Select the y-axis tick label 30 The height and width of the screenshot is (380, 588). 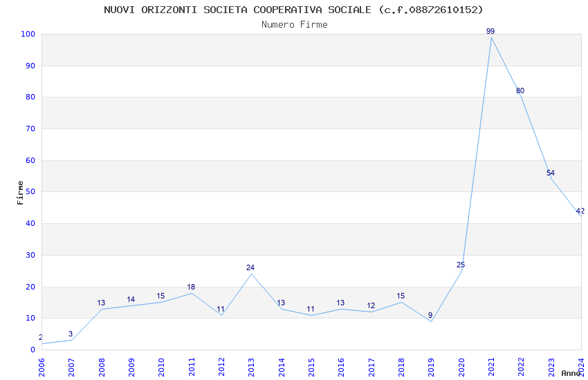coord(30,256)
